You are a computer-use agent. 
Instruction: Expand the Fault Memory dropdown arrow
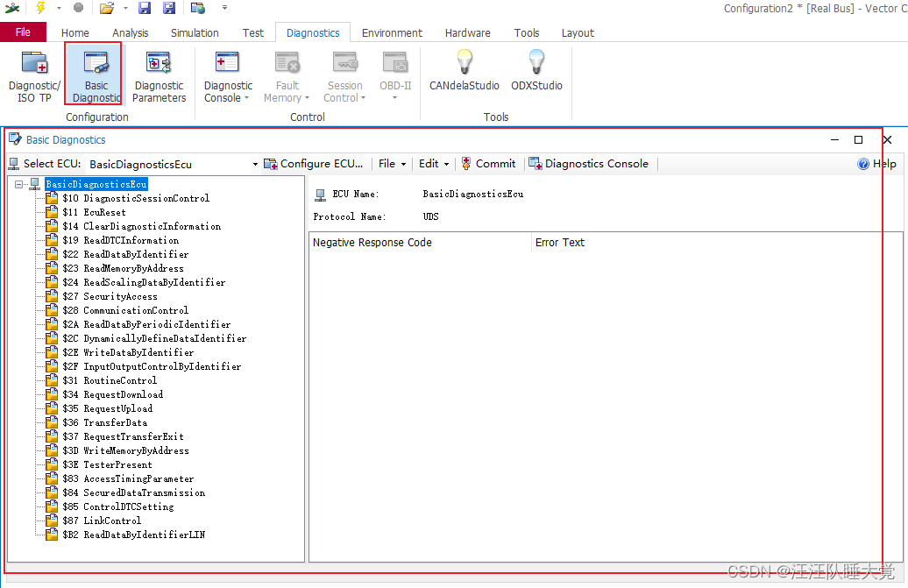click(307, 98)
